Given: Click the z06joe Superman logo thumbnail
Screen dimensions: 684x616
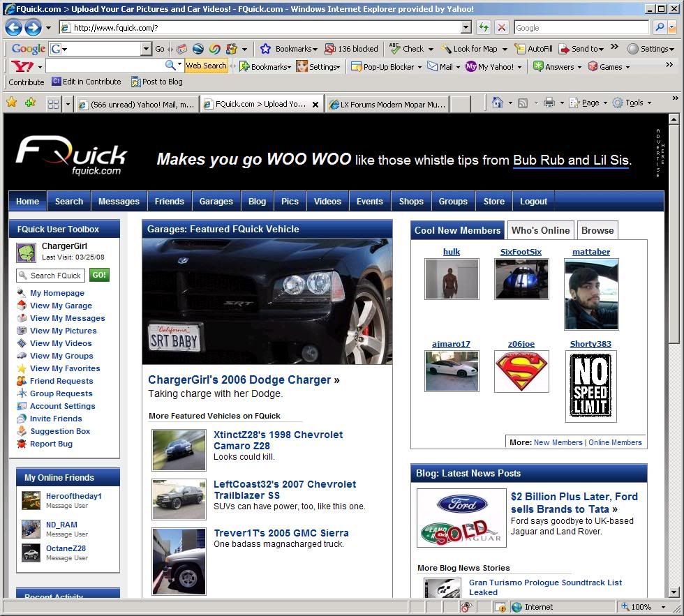Looking at the screenshot, I should click(521, 371).
